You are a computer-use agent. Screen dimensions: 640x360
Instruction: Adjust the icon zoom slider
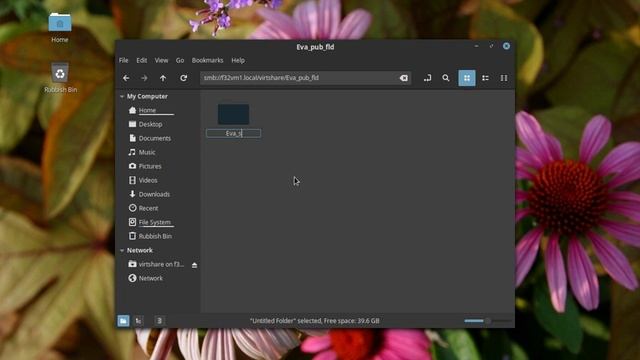click(487, 321)
